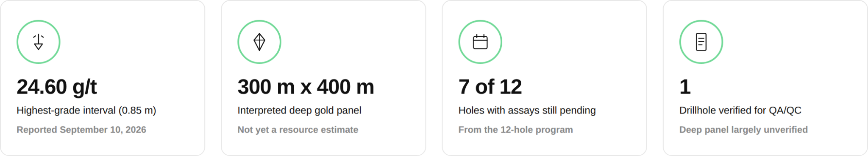This screenshot has height=156, width=868.
Task: Click Deep panel largely unverified note
Action: 743,130
